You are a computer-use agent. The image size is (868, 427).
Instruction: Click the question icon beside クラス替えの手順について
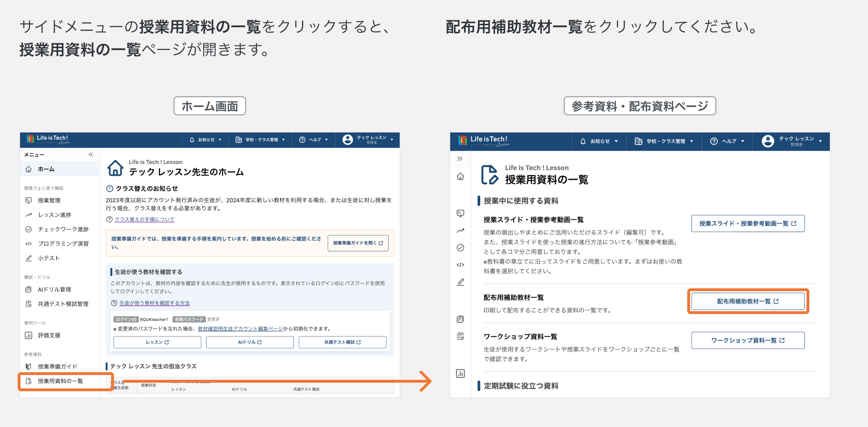click(x=109, y=219)
